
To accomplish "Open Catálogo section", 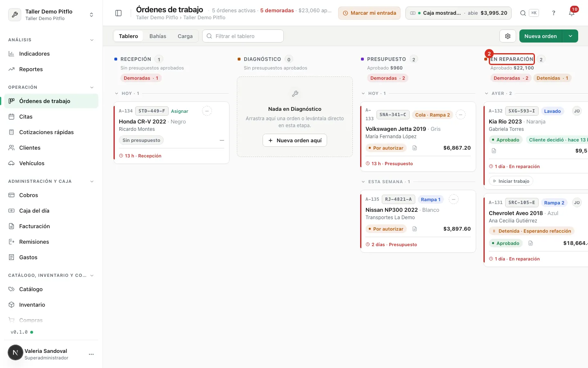I will [51, 289].
